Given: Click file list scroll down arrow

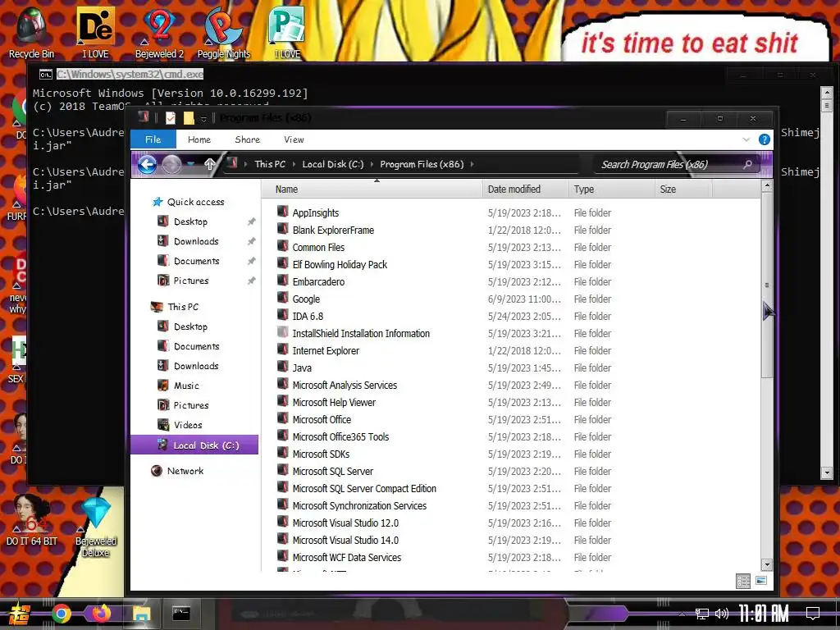Looking at the screenshot, I should [767, 564].
